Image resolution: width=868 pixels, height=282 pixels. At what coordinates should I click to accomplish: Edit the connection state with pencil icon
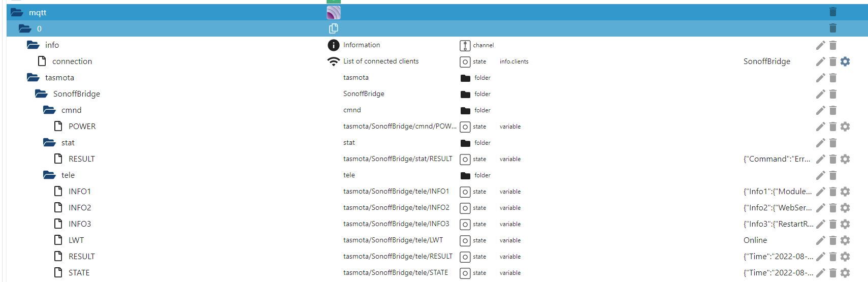pos(820,61)
